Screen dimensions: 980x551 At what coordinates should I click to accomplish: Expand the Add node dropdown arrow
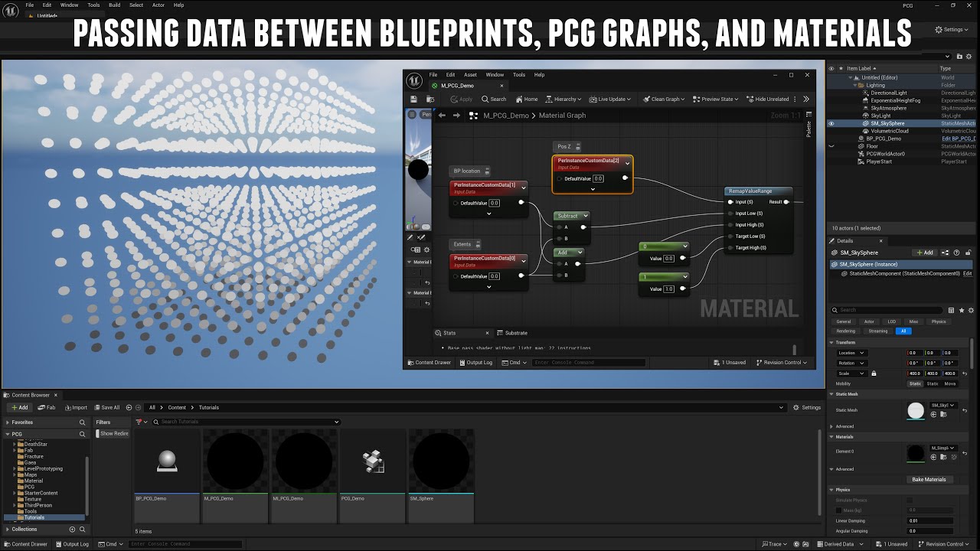coord(580,253)
